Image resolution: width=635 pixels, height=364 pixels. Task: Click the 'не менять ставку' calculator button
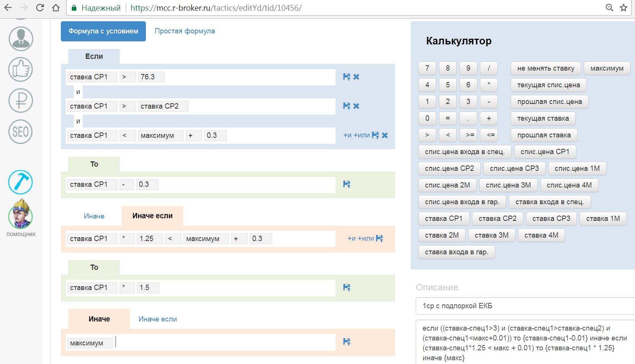click(546, 68)
